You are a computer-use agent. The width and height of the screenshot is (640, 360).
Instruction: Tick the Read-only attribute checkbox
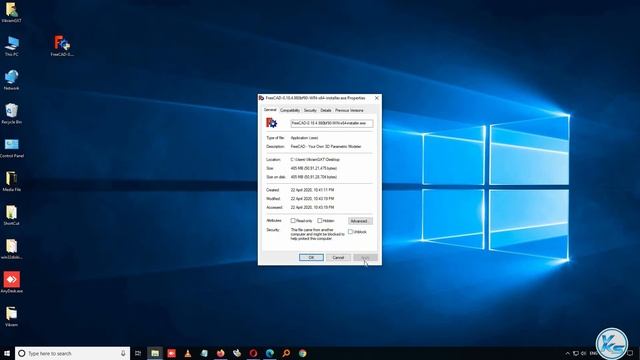point(293,221)
